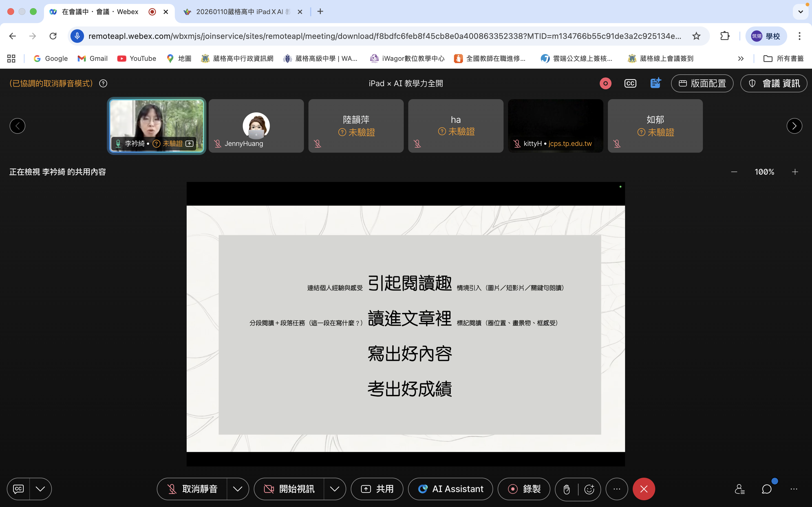The width and height of the screenshot is (812, 507).
Task: Open the AI notes icon in header
Action: click(x=655, y=83)
